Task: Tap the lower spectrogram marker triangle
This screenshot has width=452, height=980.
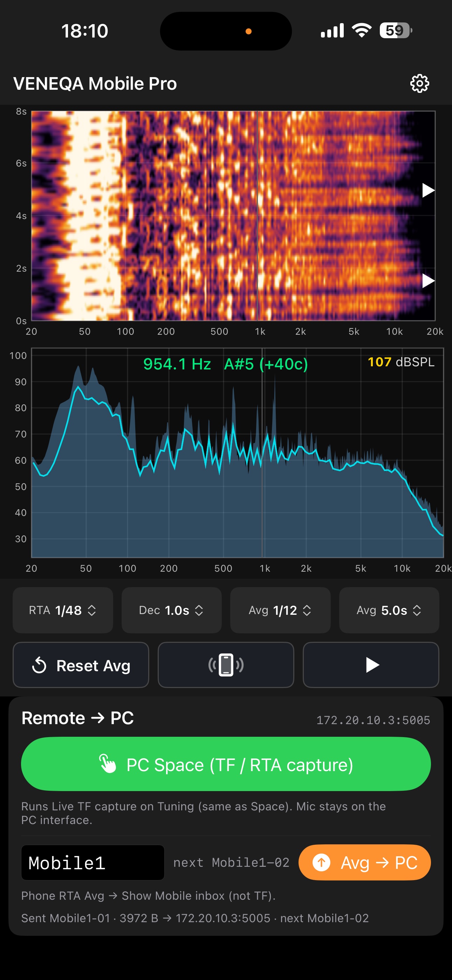Action: (x=428, y=281)
